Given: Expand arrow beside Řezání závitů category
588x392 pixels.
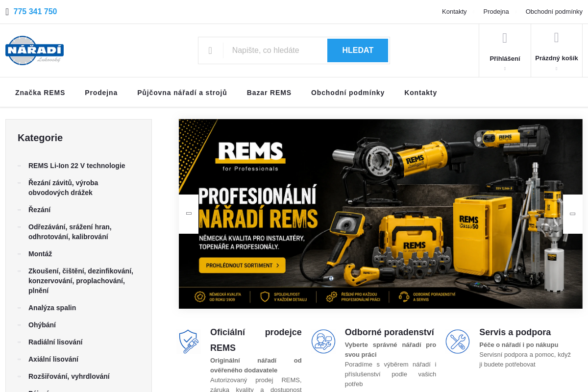Looking at the screenshot, I should point(19,183).
